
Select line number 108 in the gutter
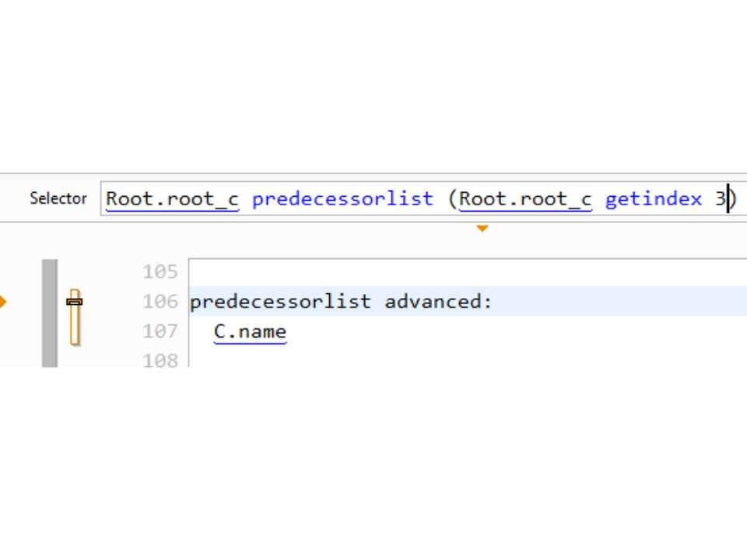coord(160,360)
